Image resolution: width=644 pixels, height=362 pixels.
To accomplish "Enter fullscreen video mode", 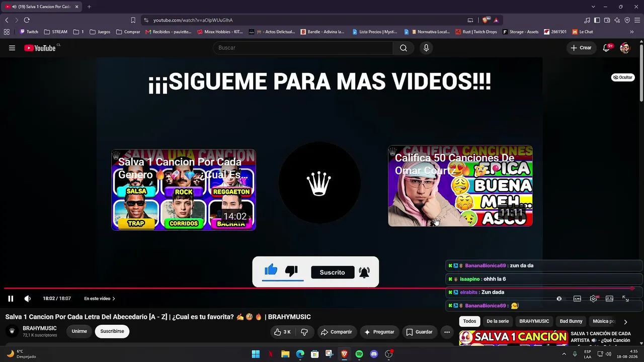I will [625, 299].
